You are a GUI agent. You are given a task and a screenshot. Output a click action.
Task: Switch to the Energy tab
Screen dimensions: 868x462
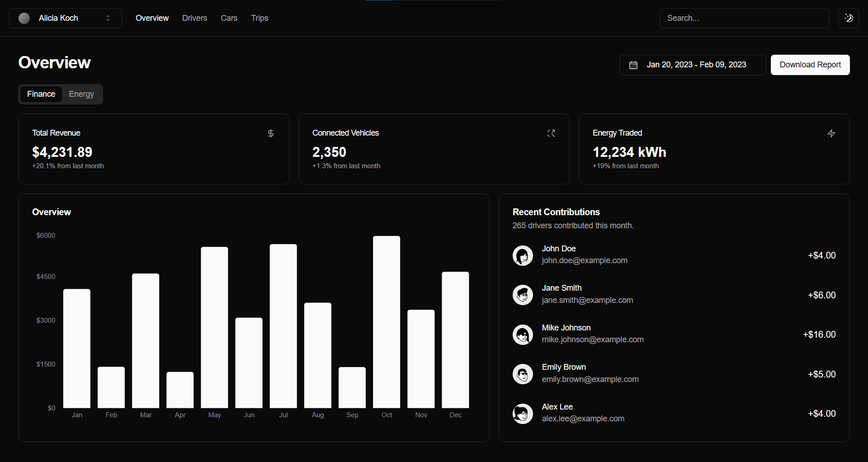point(81,94)
